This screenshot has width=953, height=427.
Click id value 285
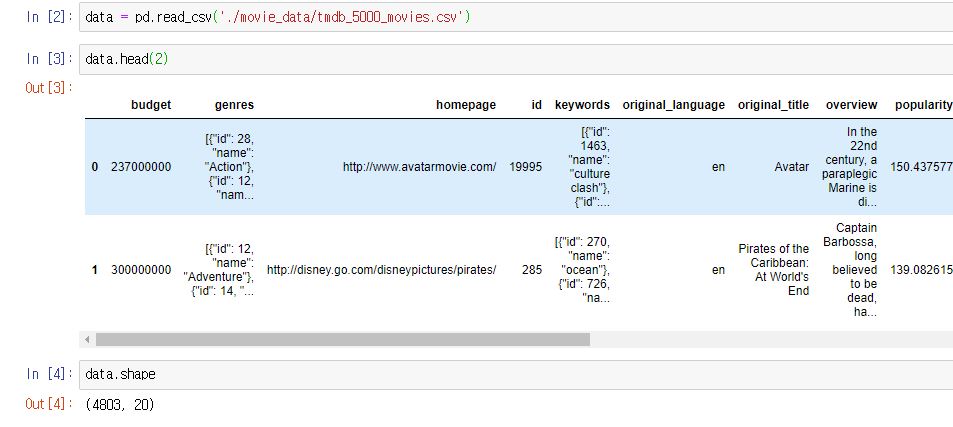(532, 270)
